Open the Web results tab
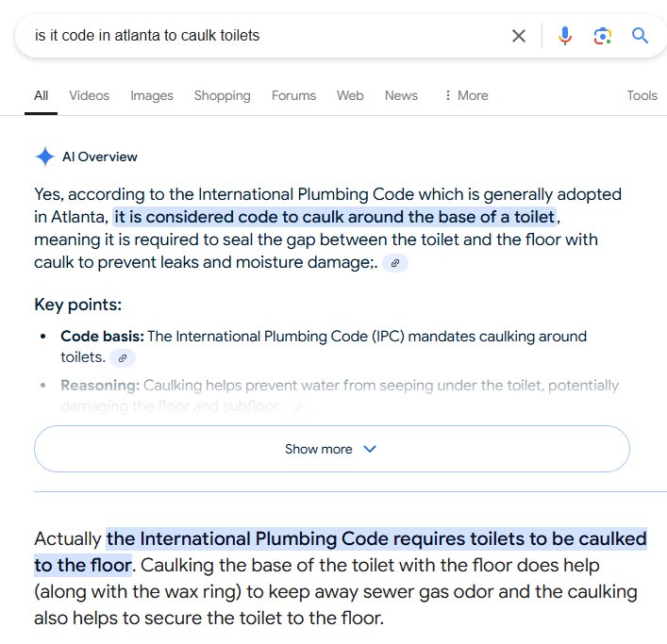The width and height of the screenshot is (667, 644). [x=350, y=95]
